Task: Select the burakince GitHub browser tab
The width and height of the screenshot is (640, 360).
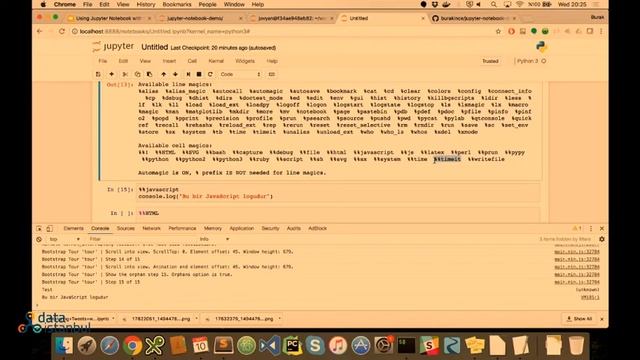Action: (x=473, y=18)
